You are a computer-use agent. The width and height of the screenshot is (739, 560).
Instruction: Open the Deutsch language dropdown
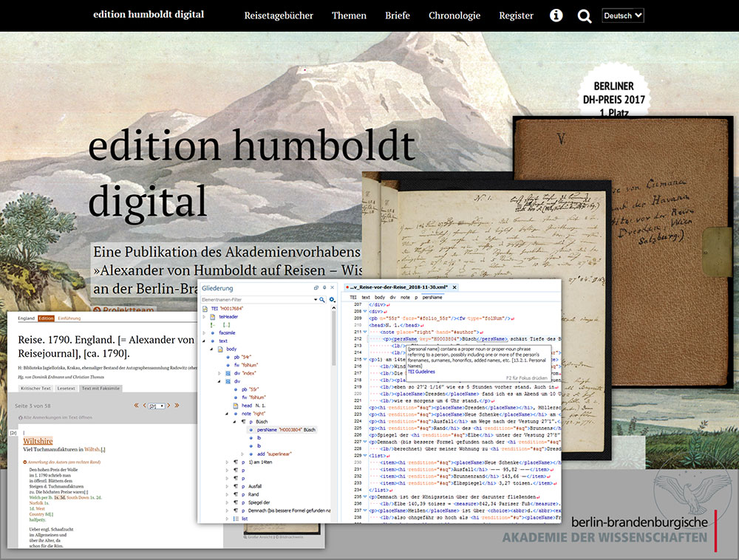[622, 16]
